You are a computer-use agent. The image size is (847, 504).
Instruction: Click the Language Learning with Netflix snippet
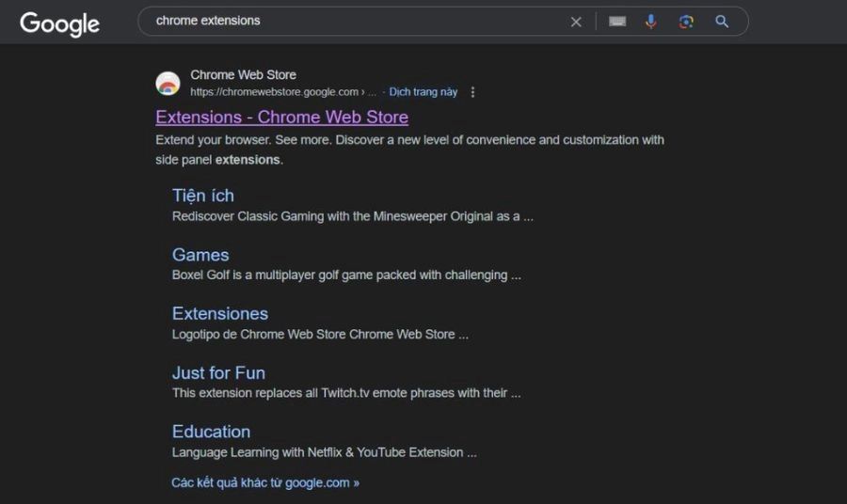(324, 452)
